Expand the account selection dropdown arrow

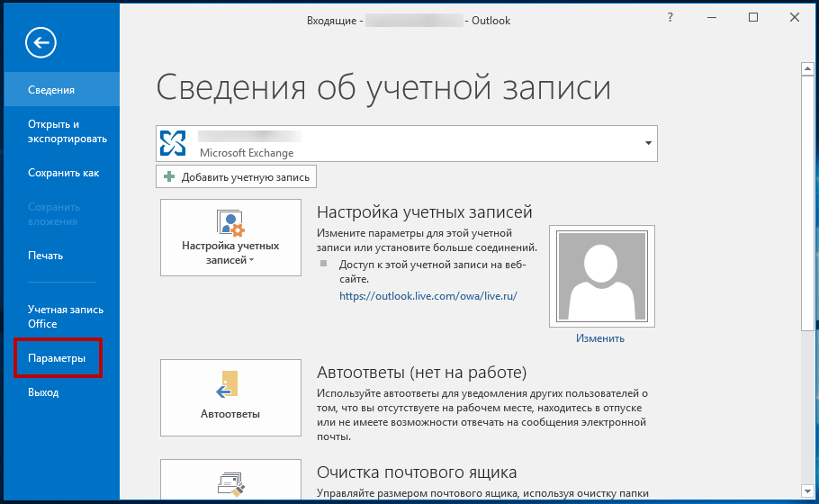[x=648, y=143]
